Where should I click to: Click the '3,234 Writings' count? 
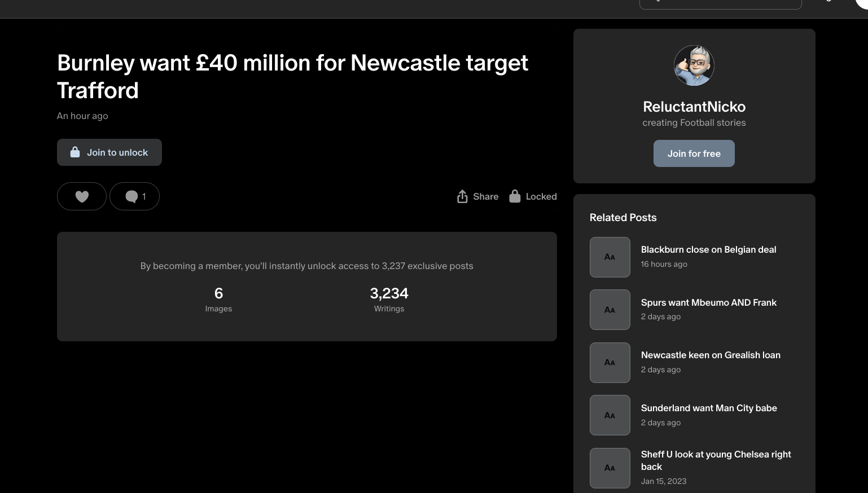[x=389, y=300]
